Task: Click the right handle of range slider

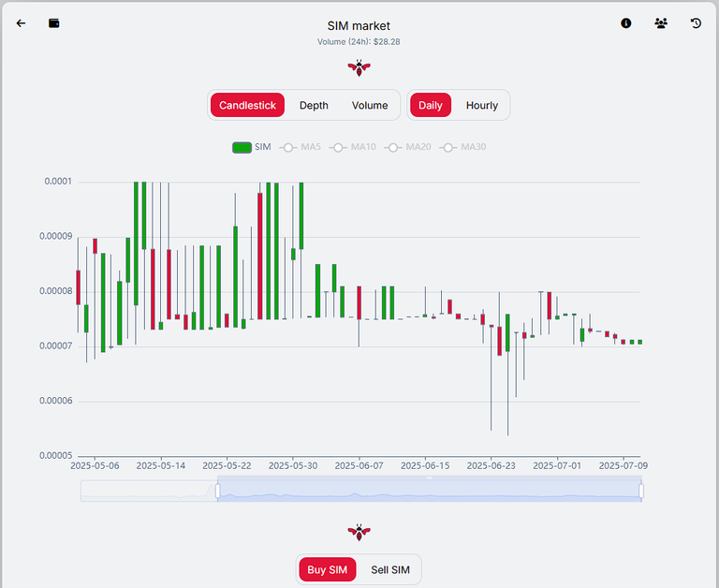Action: pos(641,491)
